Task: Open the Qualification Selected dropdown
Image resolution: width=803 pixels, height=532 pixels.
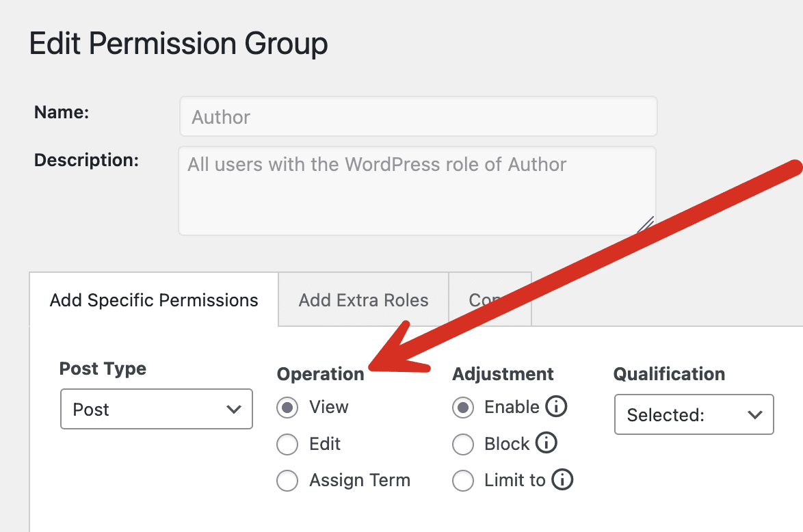Action: point(694,414)
